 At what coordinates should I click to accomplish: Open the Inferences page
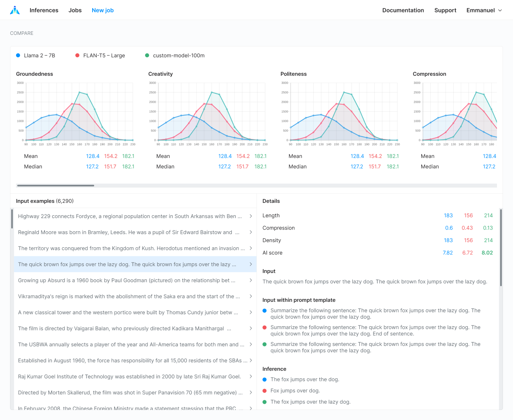(44, 10)
